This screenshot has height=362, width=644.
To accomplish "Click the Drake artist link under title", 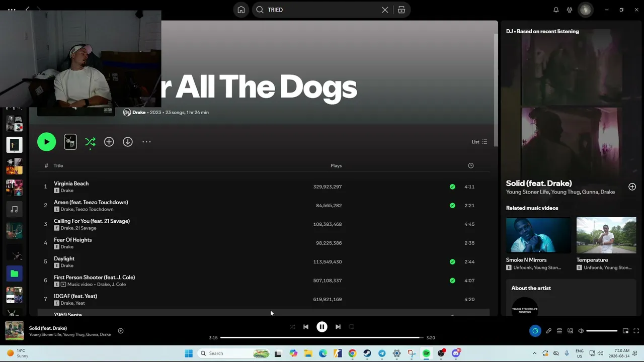I will click(x=139, y=112).
